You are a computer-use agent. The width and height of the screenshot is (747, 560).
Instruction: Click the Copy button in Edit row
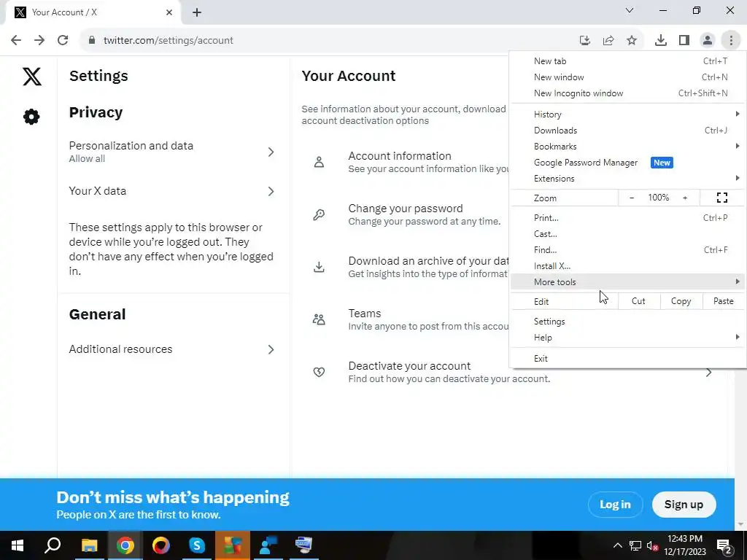click(681, 301)
